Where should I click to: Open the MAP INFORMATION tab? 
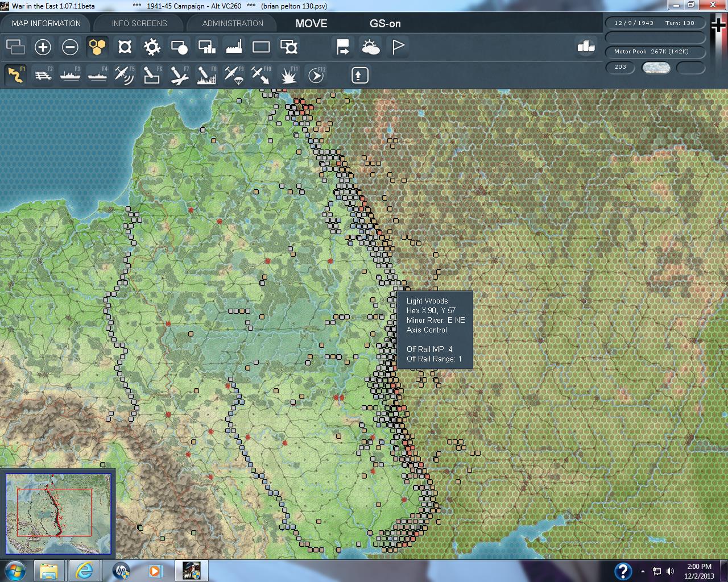point(46,23)
